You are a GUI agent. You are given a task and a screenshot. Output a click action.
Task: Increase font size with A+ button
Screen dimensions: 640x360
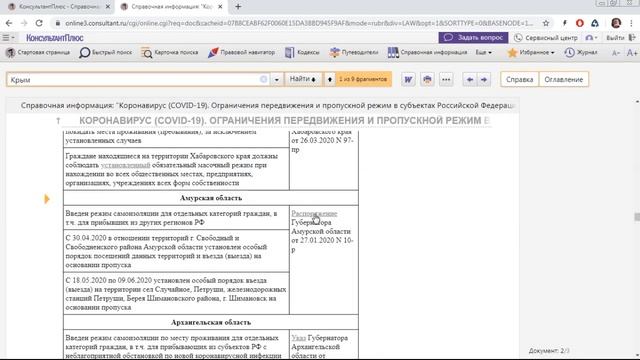(x=632, y=53)
